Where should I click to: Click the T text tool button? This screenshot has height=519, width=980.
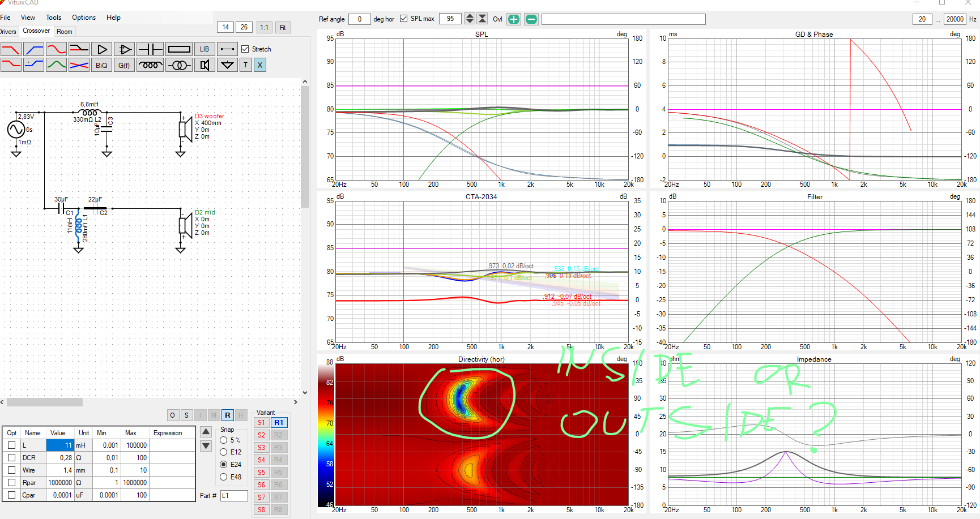pos(245,65)
